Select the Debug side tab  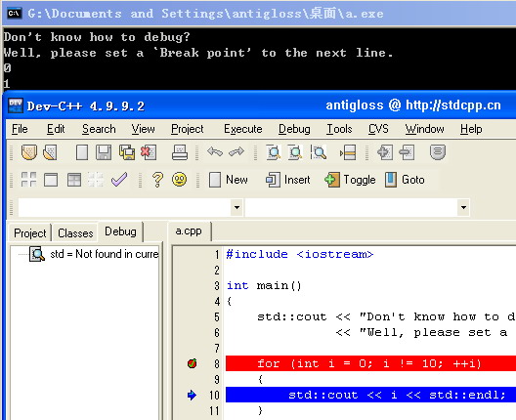coord(120,231)
